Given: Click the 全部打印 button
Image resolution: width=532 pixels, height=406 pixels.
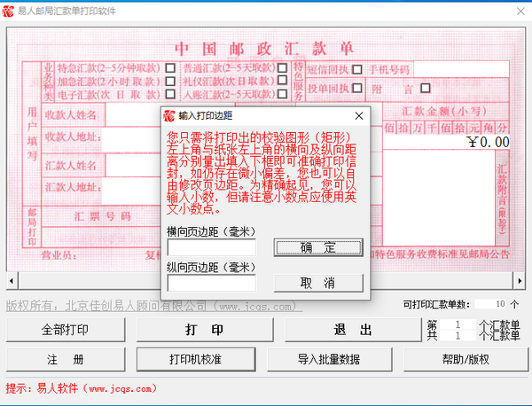Looking at the screenshot, I should click(66, 330).
